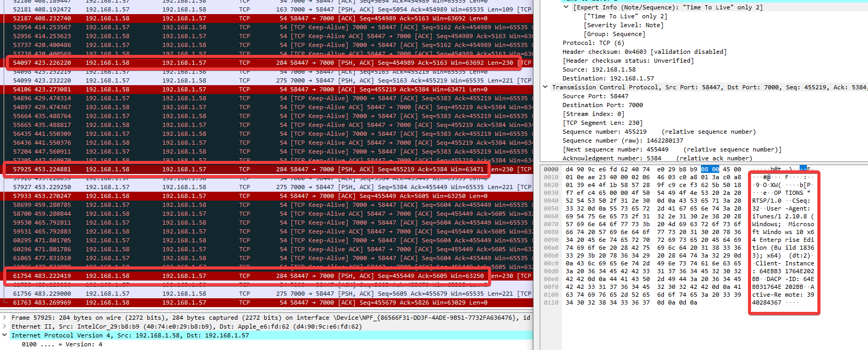This screenshot has width=868, height=350.
Task: Select Keep-Alive packet 52954
Action: [x=267, y=27]
